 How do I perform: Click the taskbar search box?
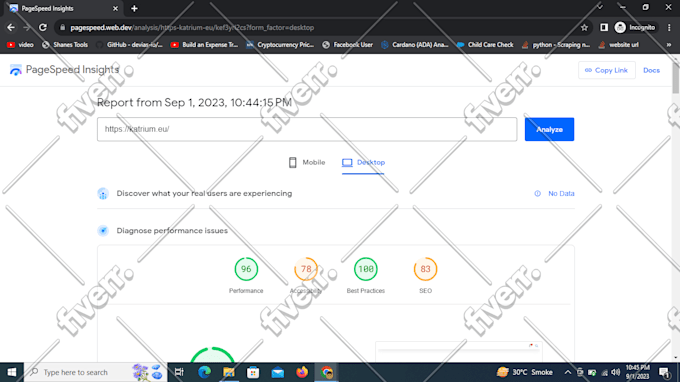coord(95,372)
